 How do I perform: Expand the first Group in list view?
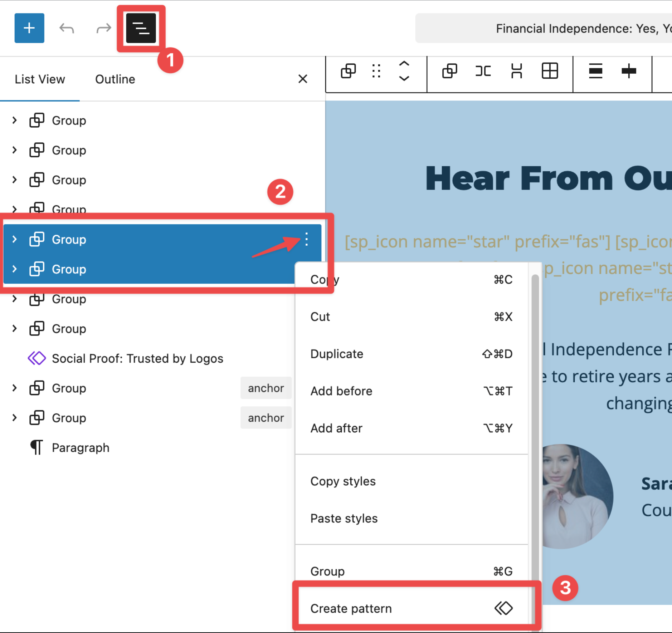[x=14, y=121]
